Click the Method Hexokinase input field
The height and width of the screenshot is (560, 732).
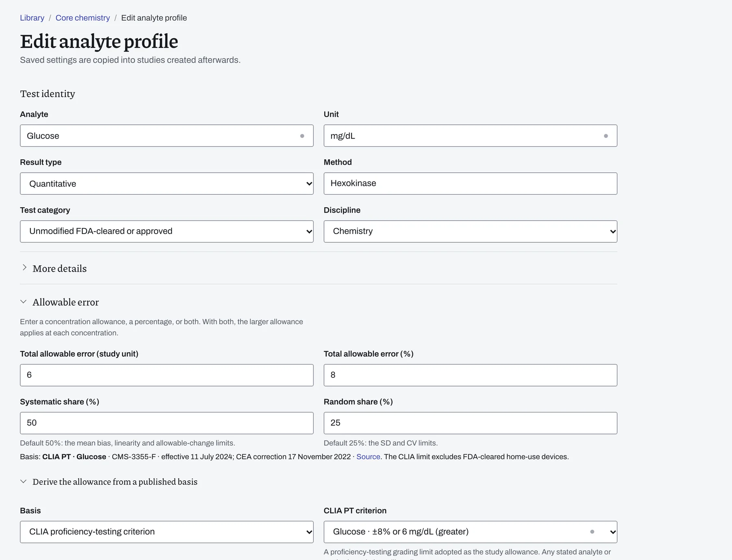(x=471, y=184)
